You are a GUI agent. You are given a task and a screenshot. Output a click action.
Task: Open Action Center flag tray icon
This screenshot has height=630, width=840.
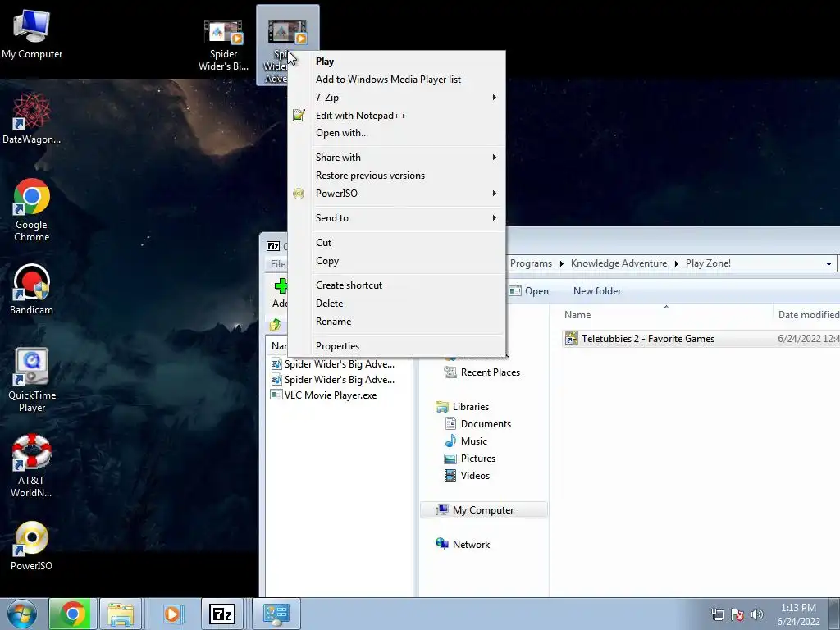click(x=737, y=614)
